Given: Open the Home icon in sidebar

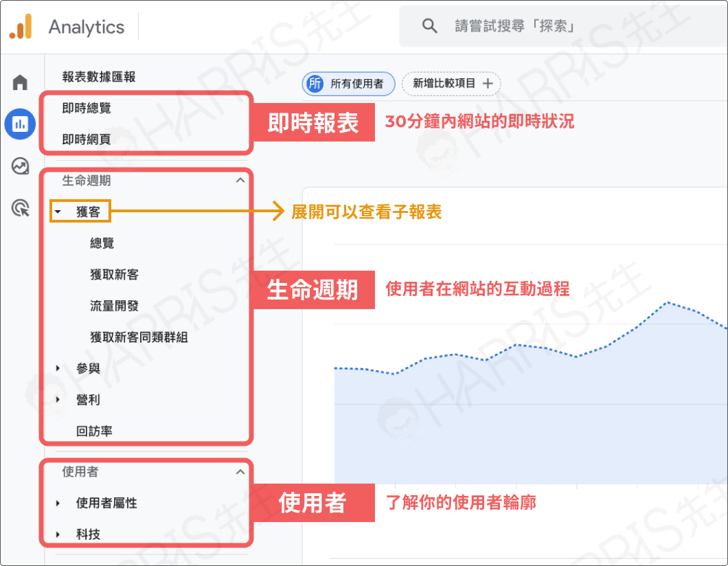Looking at the screenshot, I should click(20, 82).
